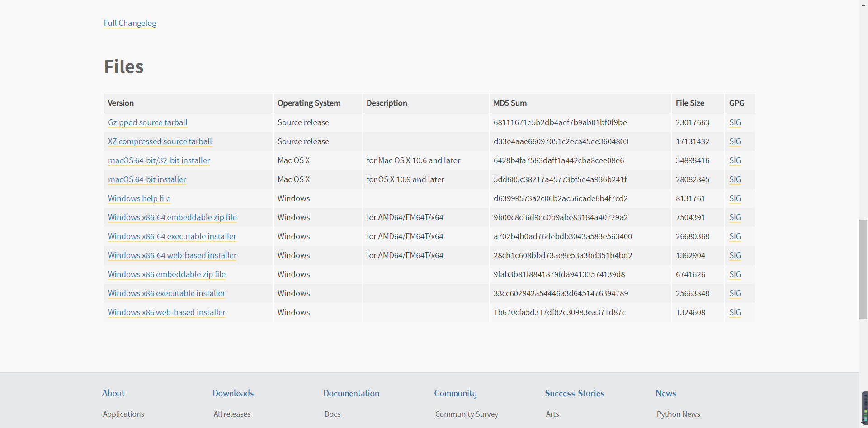The image size is (868, 428).
Task: Open SIG for macOS 64-bit installer
Action: [735, 179]
